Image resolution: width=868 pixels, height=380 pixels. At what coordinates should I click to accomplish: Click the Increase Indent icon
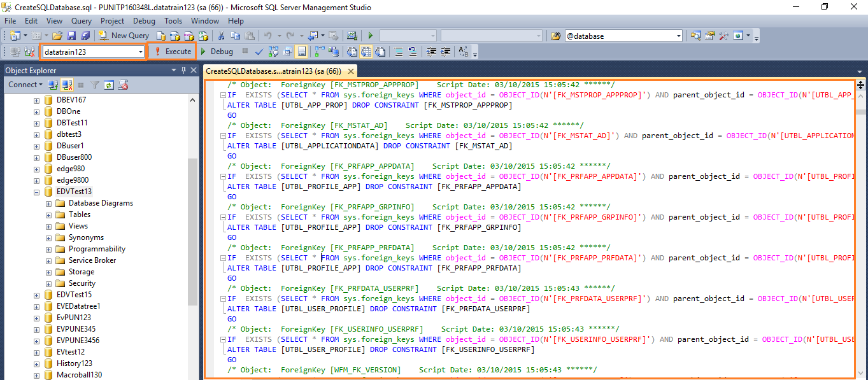point(445,52)
